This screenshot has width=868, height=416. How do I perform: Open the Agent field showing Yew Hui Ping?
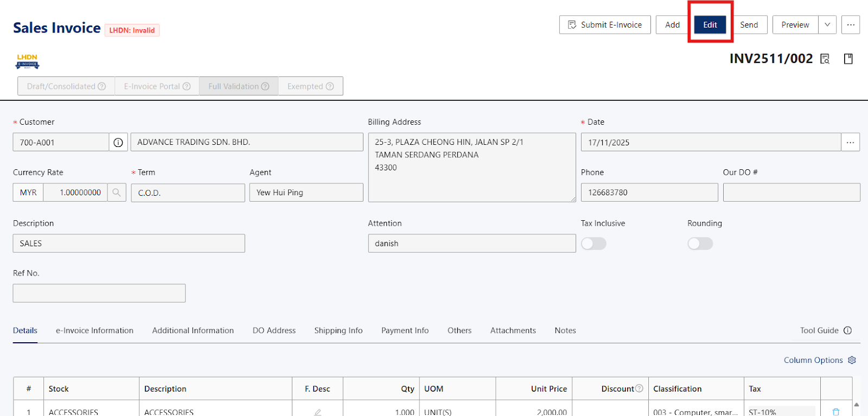[x=307, y=193]
